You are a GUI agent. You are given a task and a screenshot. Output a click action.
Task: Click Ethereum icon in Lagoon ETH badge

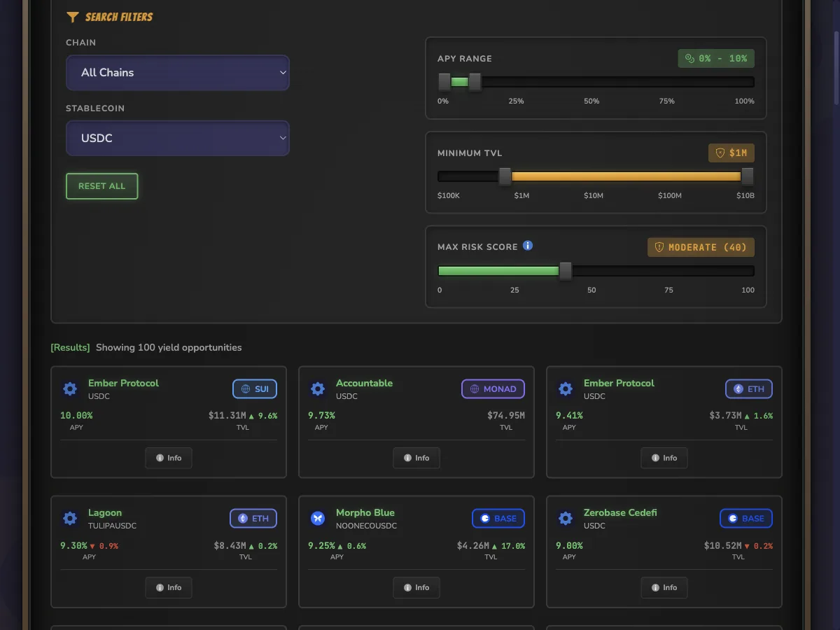tap(243, 519)
